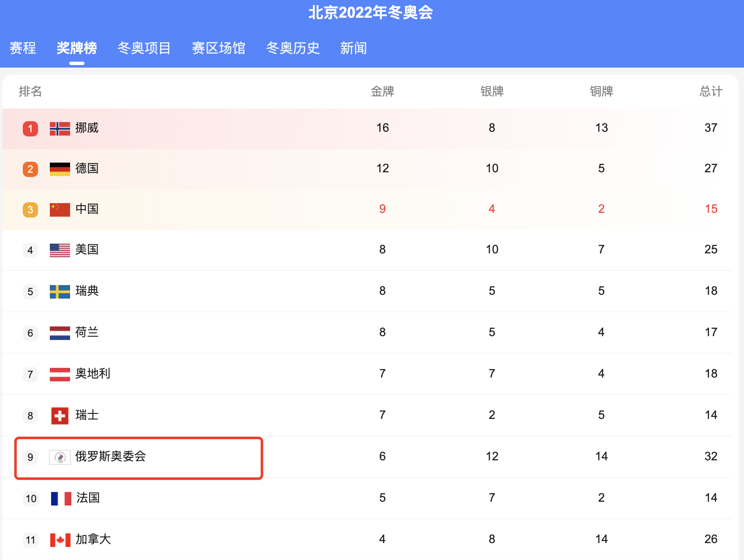
Task: Click the France flag icon
Action: (61, 498)
